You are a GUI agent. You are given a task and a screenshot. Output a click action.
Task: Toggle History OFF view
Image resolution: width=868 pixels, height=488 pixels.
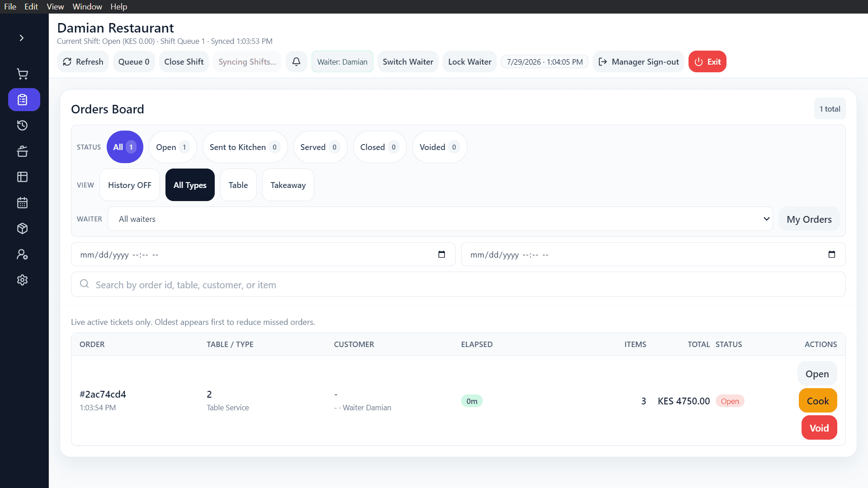(130, 185)
